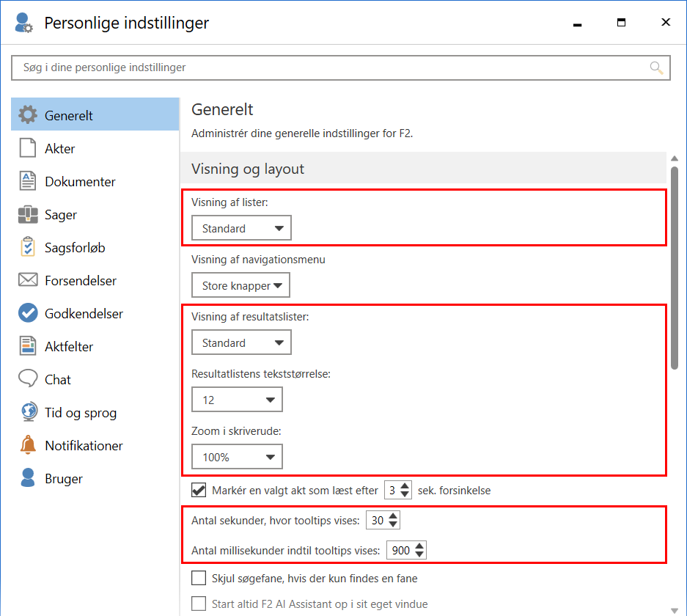Image resolution: width=687 pixels, height=616 pixels.
Task: Click the Forsendelser envelope icon
Action: [x=28, y=279]
